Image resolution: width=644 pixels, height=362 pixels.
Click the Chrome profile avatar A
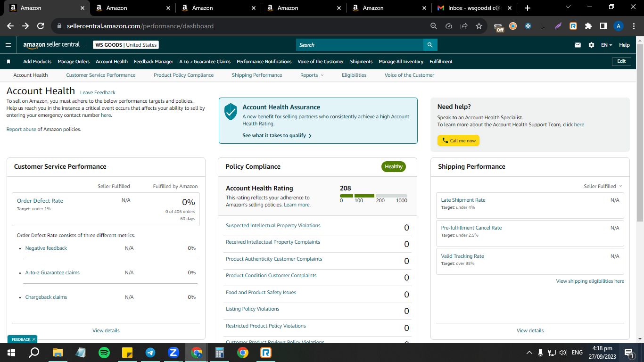pos(619,26)
